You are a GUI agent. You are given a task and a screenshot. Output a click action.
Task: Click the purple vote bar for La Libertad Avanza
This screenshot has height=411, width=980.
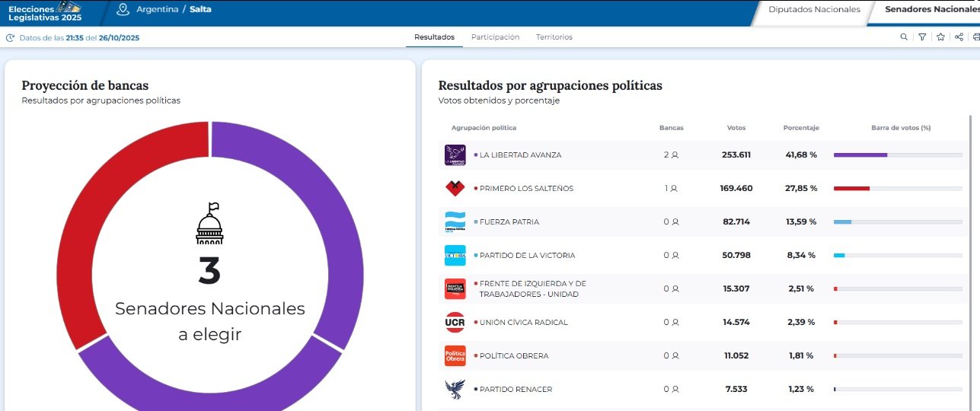point(860,155)
